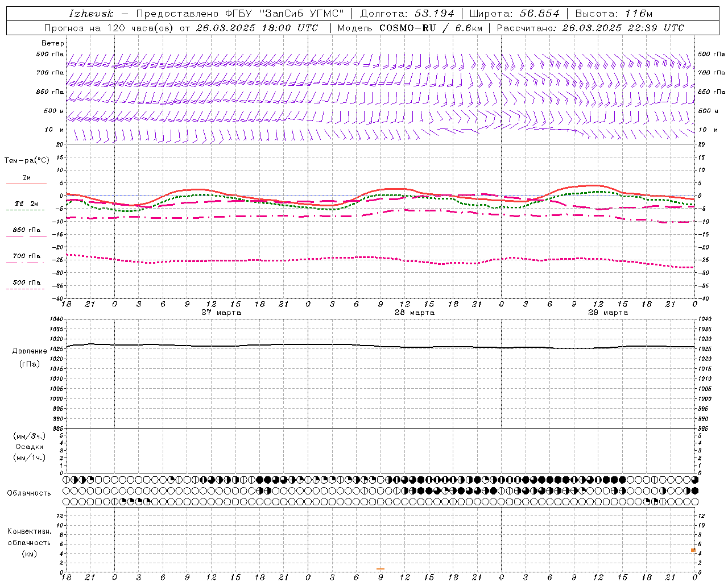Screen dimensions: 728x582
Task: Click the Осадки panel label
Action: pos(30,447)
